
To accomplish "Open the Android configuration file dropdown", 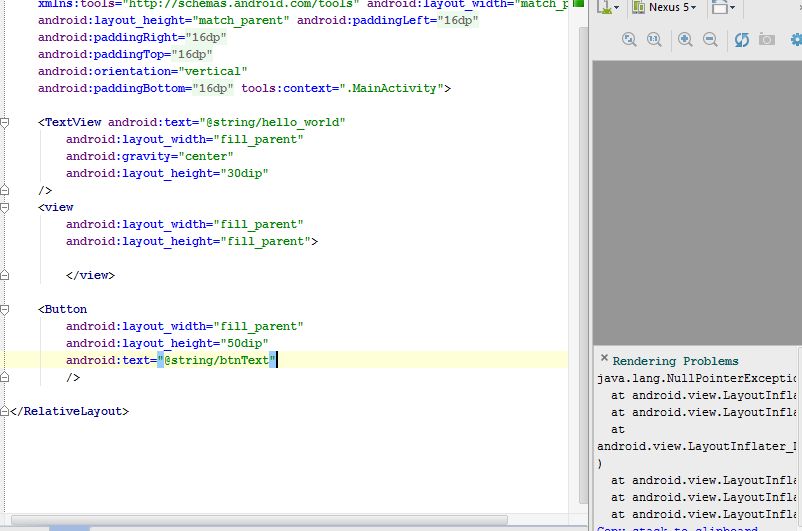I will click(608, 7).
